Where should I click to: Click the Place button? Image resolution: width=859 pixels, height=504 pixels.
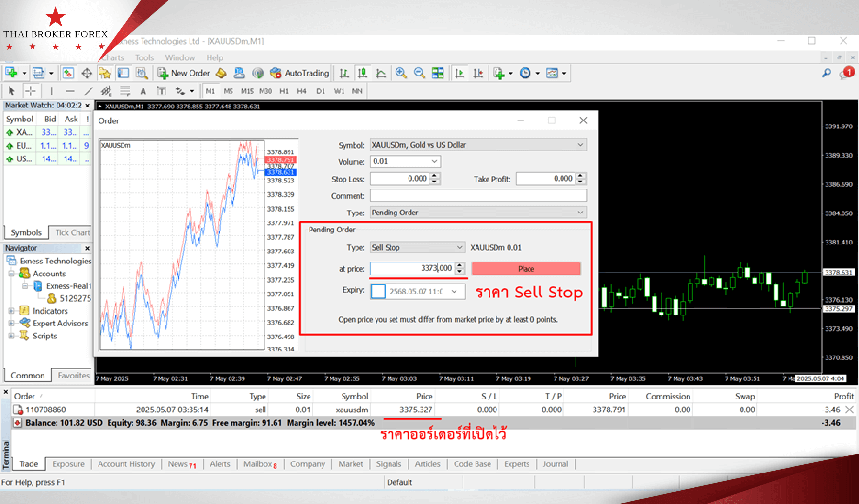[x=526, y=269]
